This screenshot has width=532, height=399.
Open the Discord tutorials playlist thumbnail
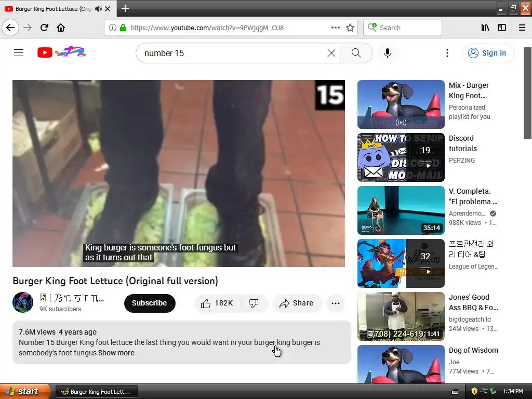[x=401, y=157]
